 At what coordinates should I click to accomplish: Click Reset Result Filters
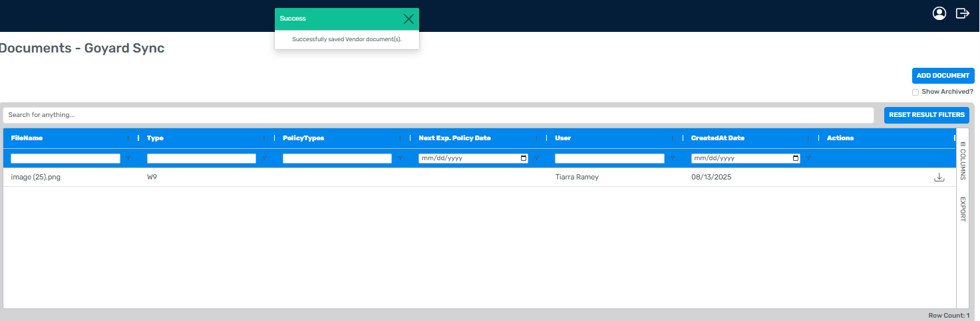click(926, 115)
